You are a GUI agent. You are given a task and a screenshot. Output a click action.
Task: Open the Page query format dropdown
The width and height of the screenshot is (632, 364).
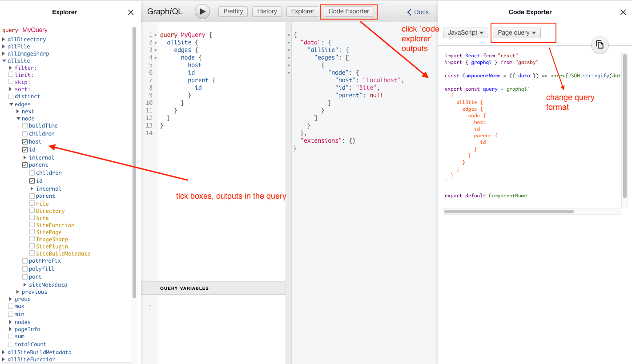point(516,32)
